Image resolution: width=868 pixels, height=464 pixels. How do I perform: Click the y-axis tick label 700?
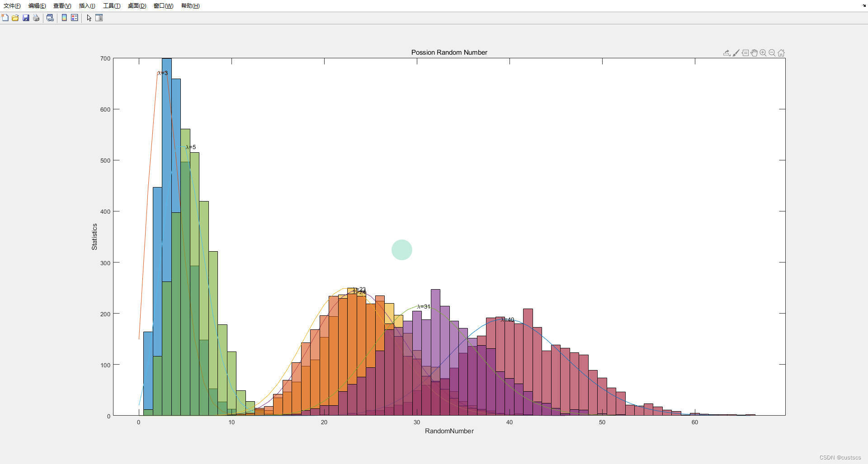tap(105, 59)
